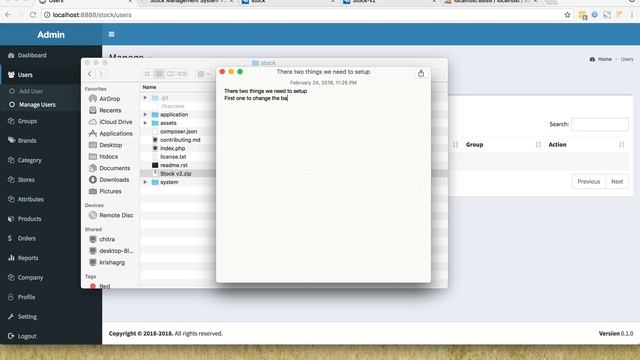
Task: Switch Finder to gallery view
Action: [182, 74]
